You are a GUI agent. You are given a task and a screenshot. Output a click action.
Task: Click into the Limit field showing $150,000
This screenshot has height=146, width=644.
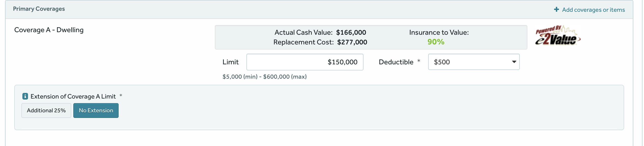[304, 62]
